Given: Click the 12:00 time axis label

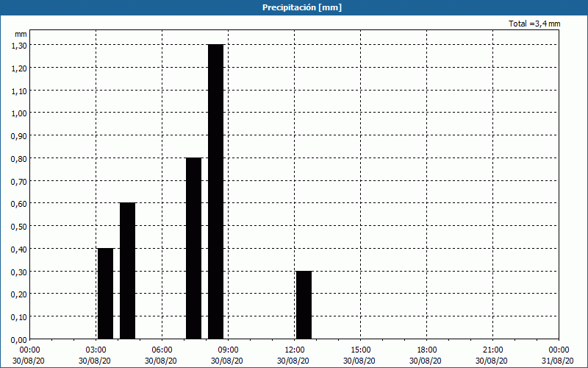Looking at the screenshot, I should (295, 350).
